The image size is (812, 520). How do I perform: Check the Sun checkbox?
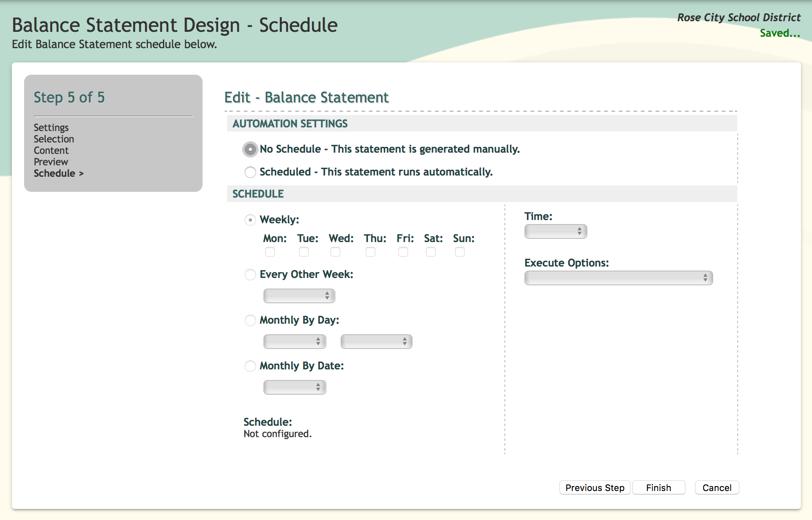coord(460,252)
